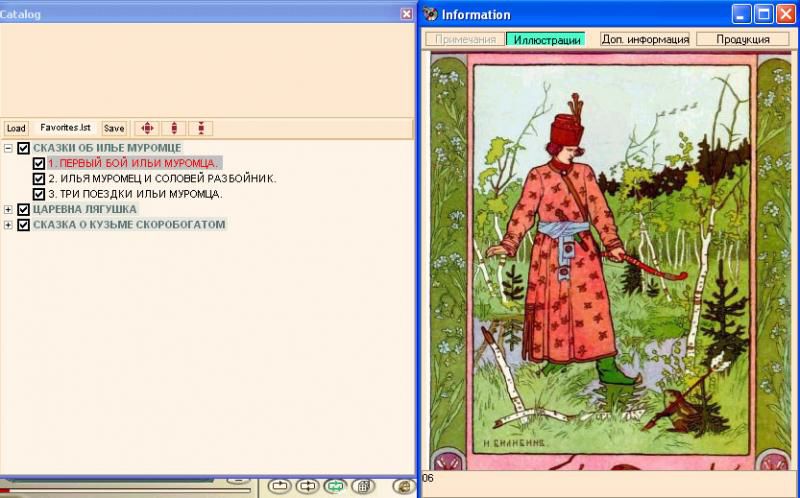
Task: Click the Load button
Action: coord(16,128)
